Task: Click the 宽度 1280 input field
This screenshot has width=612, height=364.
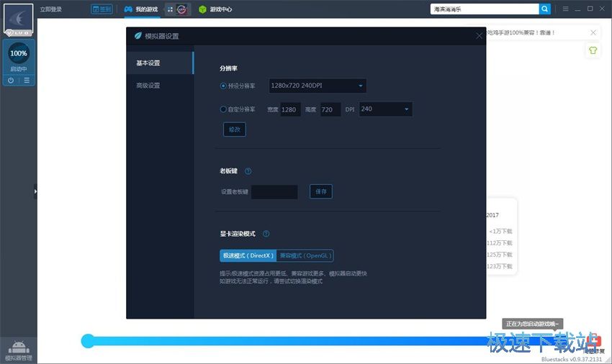Action: [290, 109]
